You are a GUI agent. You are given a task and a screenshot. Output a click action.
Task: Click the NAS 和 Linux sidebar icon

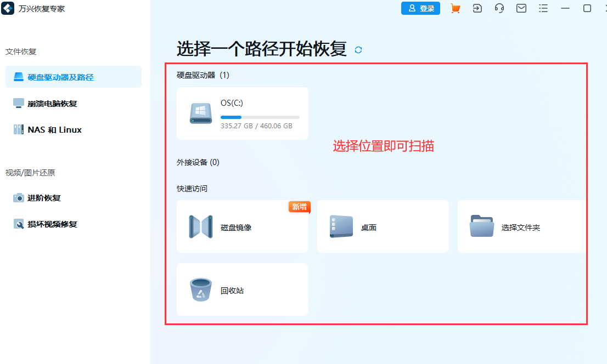click(x=18, y=129)
